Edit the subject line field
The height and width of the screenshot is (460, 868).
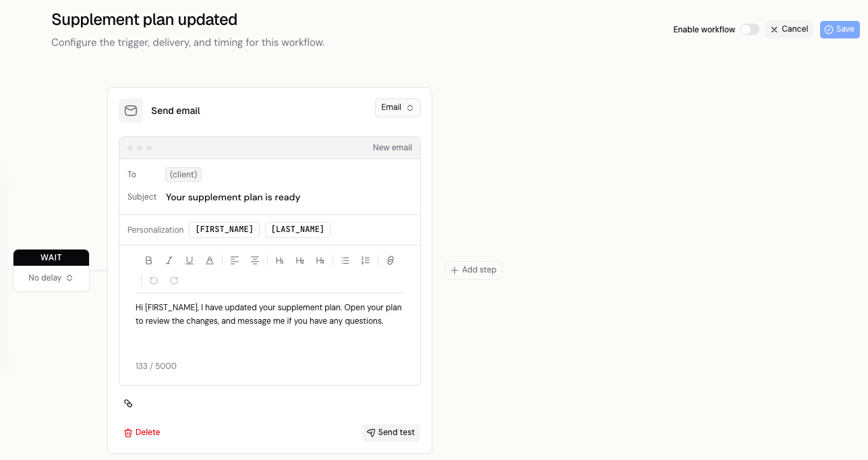coord(288,198)
